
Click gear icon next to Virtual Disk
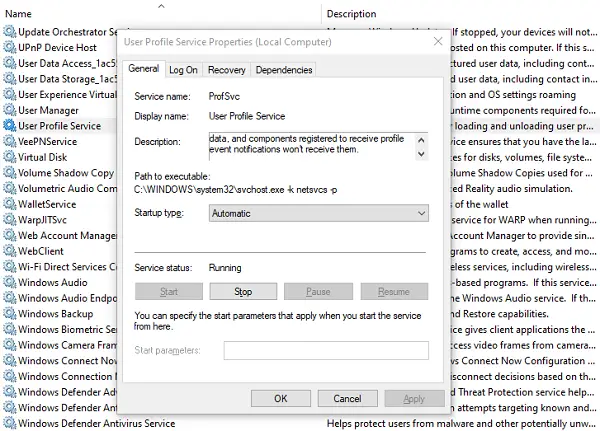pos(10,157)
